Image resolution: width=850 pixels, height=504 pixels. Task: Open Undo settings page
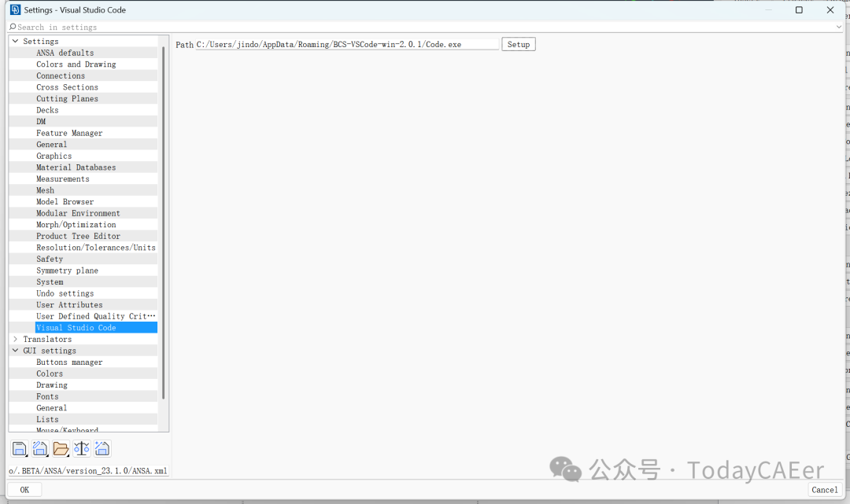tap(65, 293)
